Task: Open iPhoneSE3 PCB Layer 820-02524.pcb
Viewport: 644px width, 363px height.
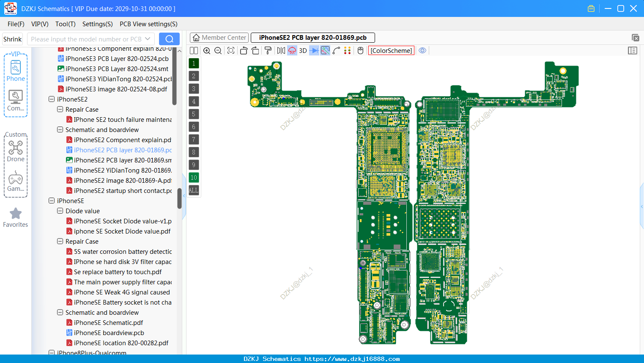Action: (113, 58)
